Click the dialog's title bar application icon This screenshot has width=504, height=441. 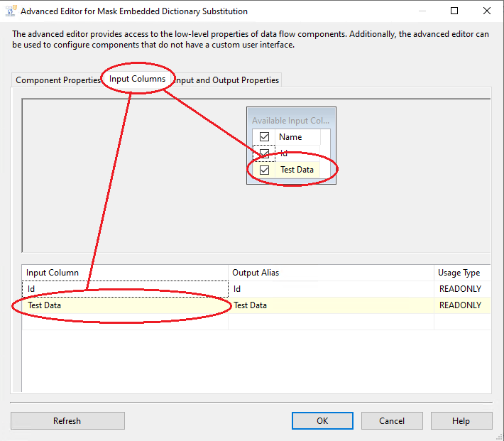point(11,11)
